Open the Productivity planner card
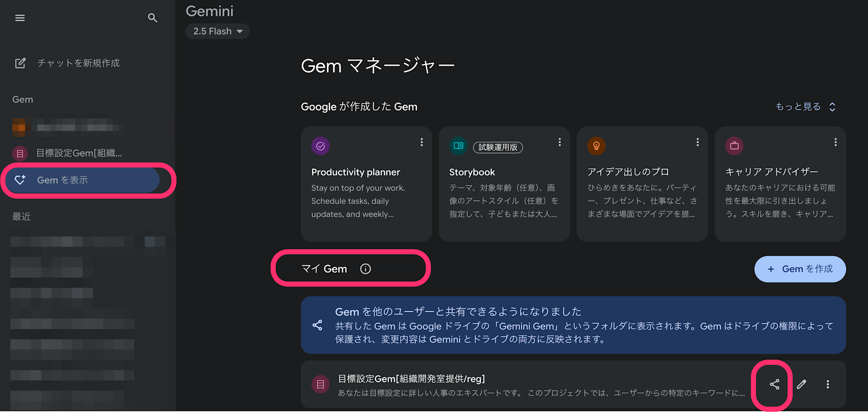 [x=366, y=184]
